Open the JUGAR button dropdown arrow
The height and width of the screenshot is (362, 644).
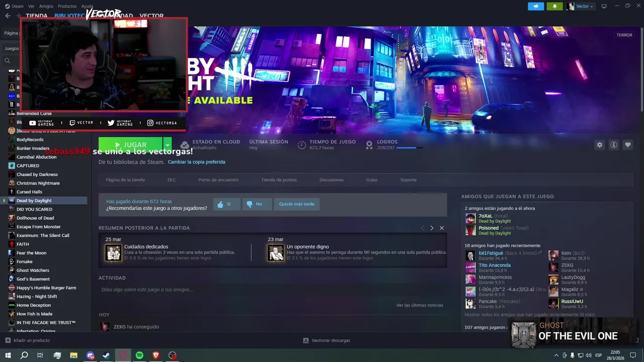(168, 145)
